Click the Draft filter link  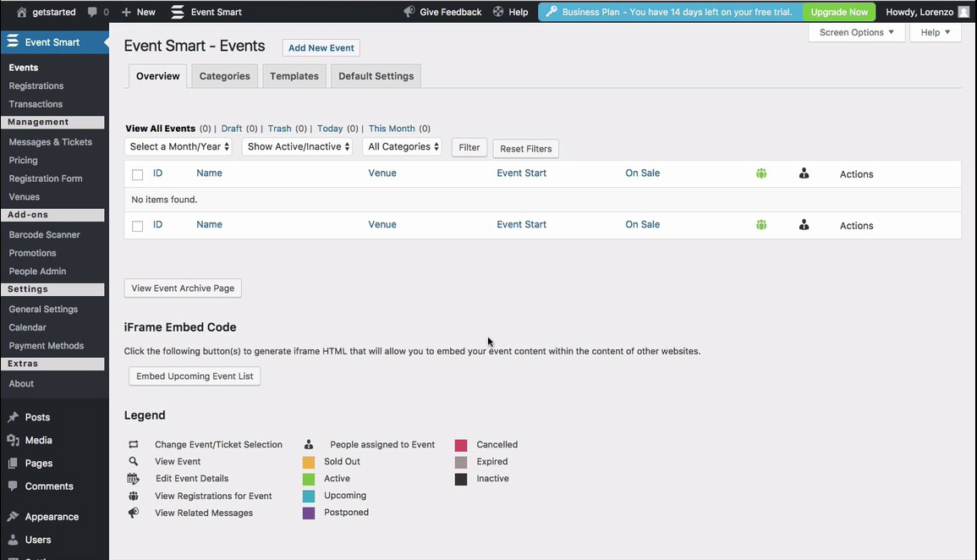(x=231, y=129)
